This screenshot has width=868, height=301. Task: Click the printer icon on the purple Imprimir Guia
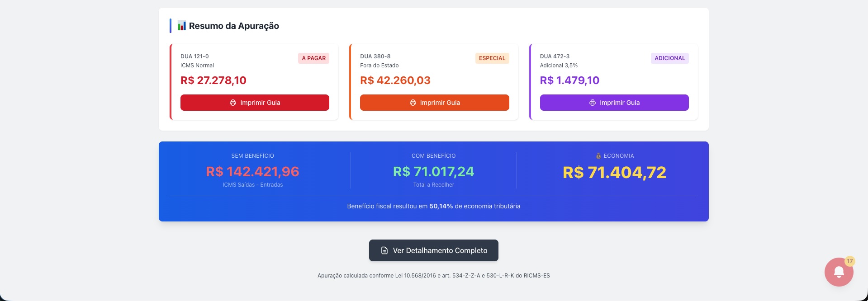pos(592,103)
